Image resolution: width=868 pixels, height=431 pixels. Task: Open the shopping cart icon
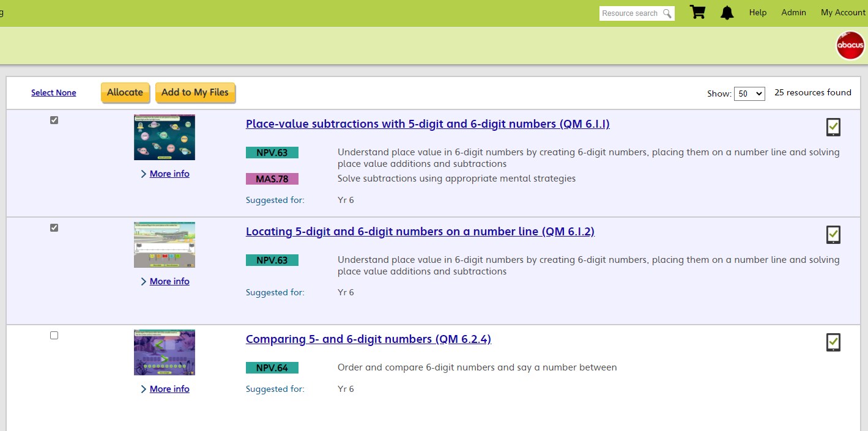[697, 12]
